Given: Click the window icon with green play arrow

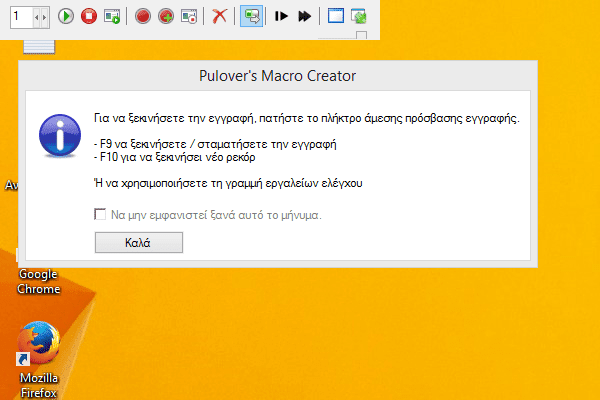Looking at the screenshot, I should (112, 16).
